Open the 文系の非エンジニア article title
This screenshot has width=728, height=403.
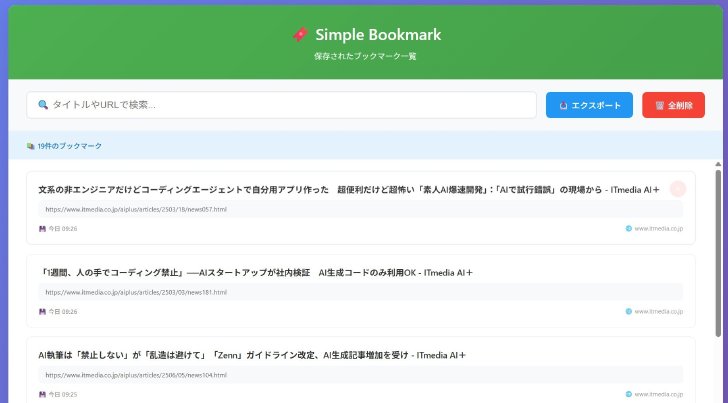click(x=349, y=189)
